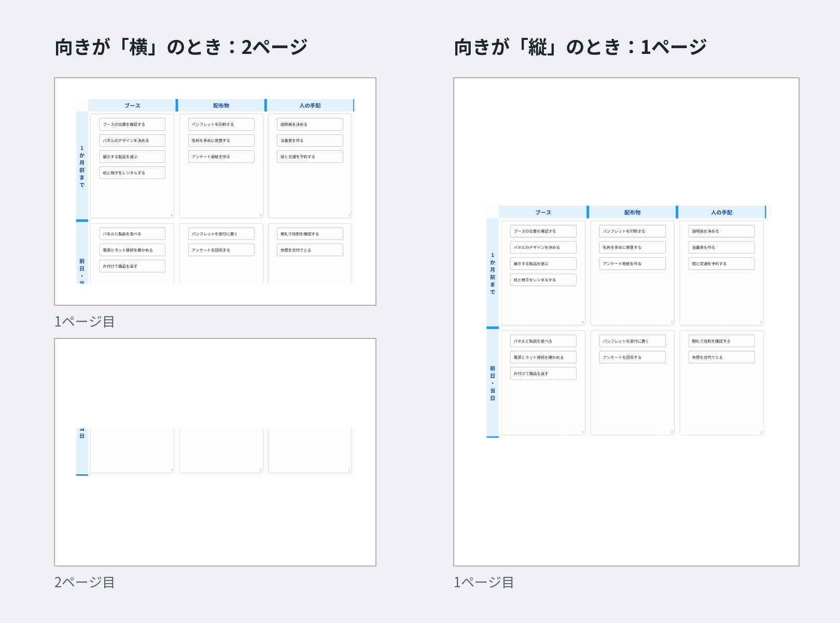Click 名刺を多めに用意する card in portrait page
Viewport: 840px width, 623px height.
[x=633, y=247]
